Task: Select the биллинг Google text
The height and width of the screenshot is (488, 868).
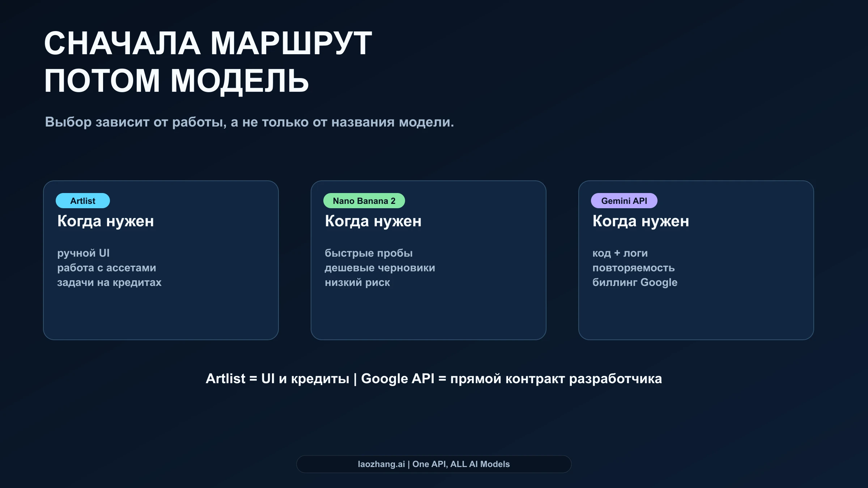Action: tap(635, 283)
